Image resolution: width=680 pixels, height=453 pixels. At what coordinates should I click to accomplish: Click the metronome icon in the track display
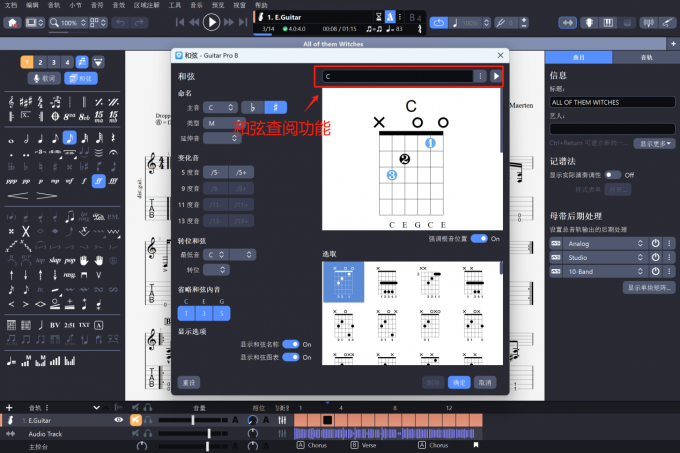point(390,17)
